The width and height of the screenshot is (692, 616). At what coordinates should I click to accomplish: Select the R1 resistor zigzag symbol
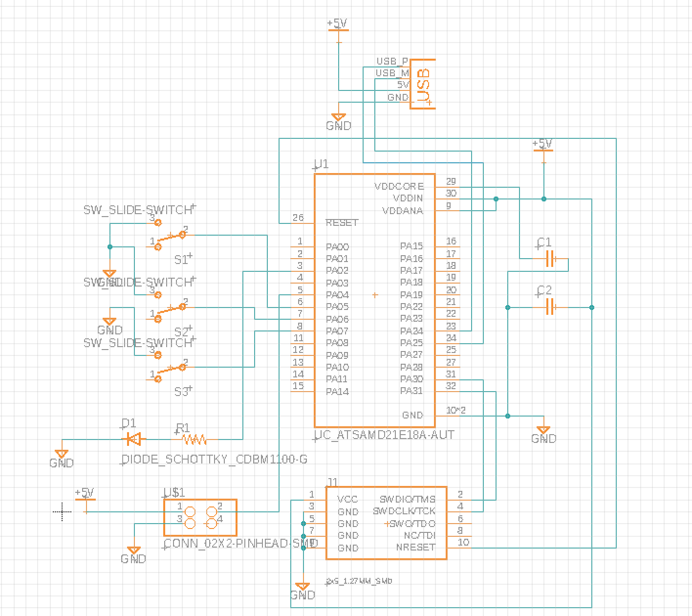(194, 440)
